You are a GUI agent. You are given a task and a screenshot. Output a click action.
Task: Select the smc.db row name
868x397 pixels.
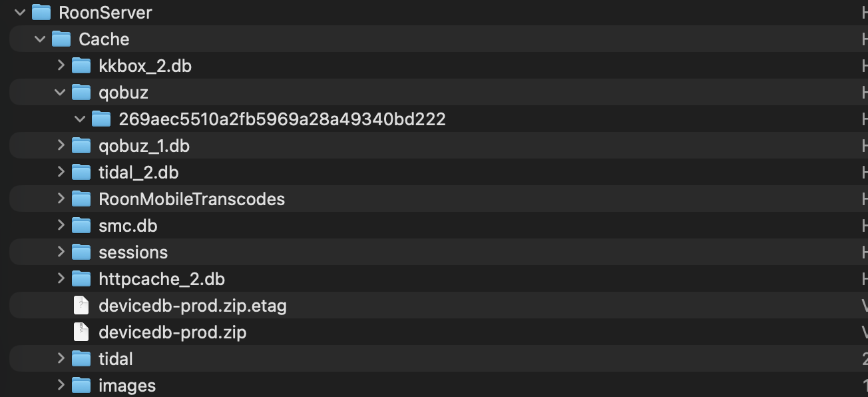click(128, 226)
